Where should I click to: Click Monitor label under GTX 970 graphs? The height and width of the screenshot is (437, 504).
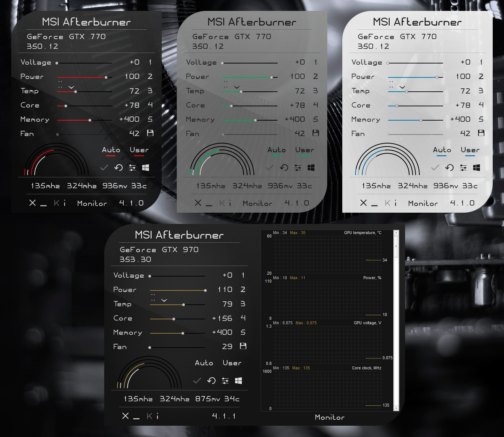(x=330, y=417)
